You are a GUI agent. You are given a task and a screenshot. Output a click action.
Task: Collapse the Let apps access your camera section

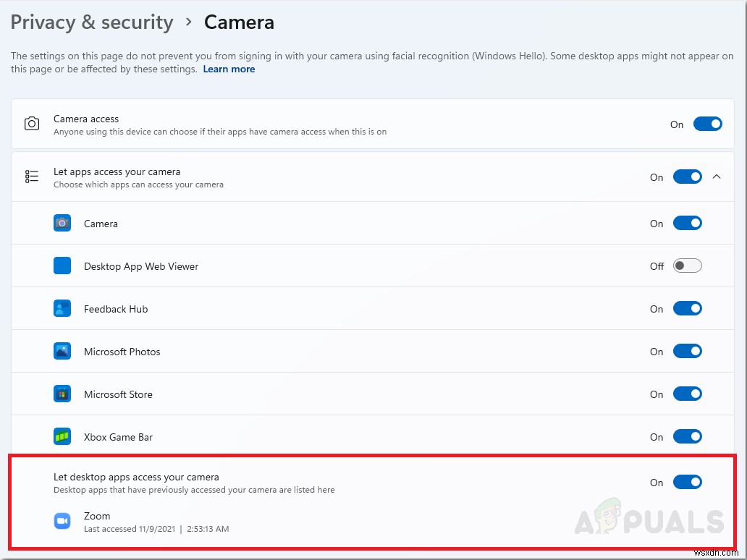click(717, 176)
